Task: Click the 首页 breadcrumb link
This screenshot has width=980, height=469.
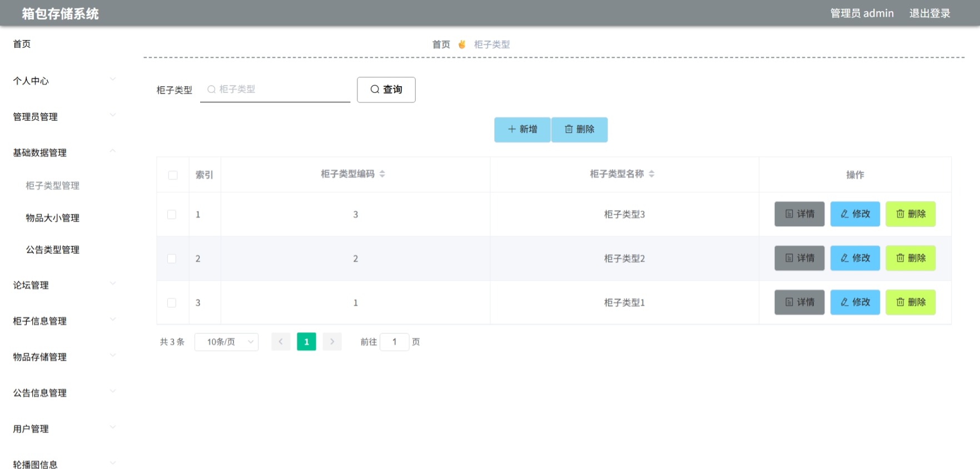Action: 441,44
